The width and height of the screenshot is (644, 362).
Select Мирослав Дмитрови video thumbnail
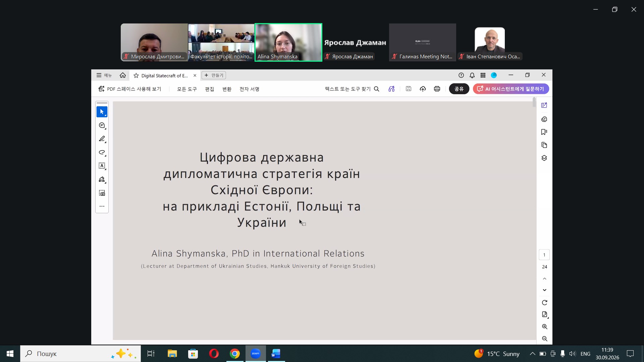click(154, 42)
